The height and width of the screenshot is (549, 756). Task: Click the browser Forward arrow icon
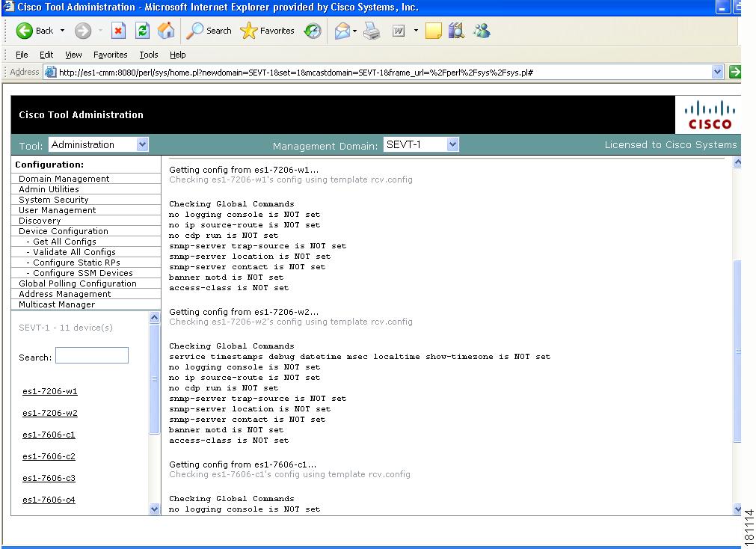[83, 31]
